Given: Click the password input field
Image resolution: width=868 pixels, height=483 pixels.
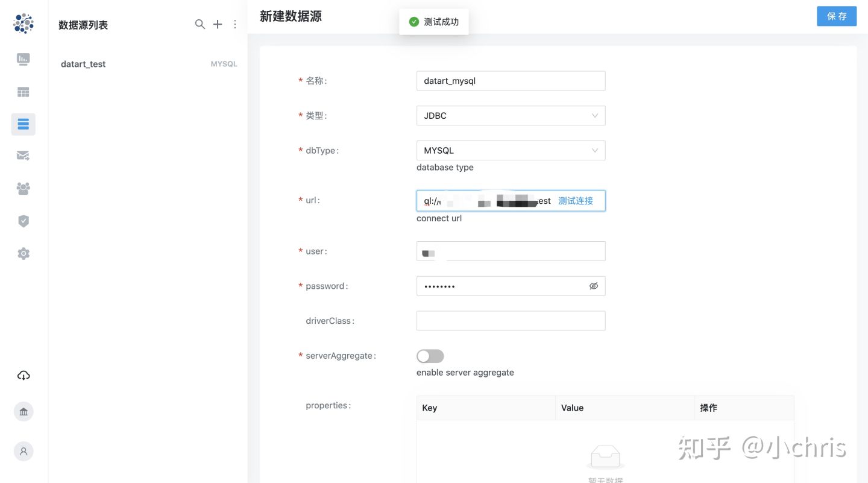Looking at the screenshot, I should [x=511, y=286].
